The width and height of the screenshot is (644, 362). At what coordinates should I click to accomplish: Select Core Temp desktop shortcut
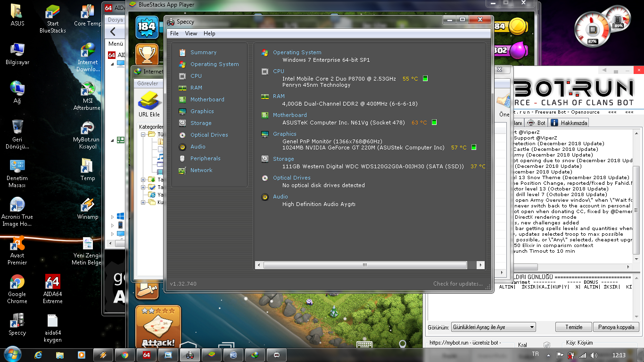(87, 16)
